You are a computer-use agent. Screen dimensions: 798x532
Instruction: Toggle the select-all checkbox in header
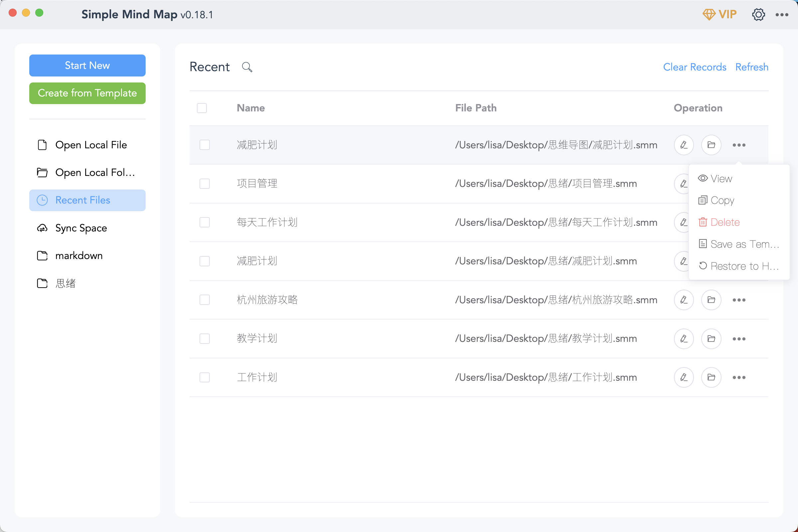coord(202,108)
